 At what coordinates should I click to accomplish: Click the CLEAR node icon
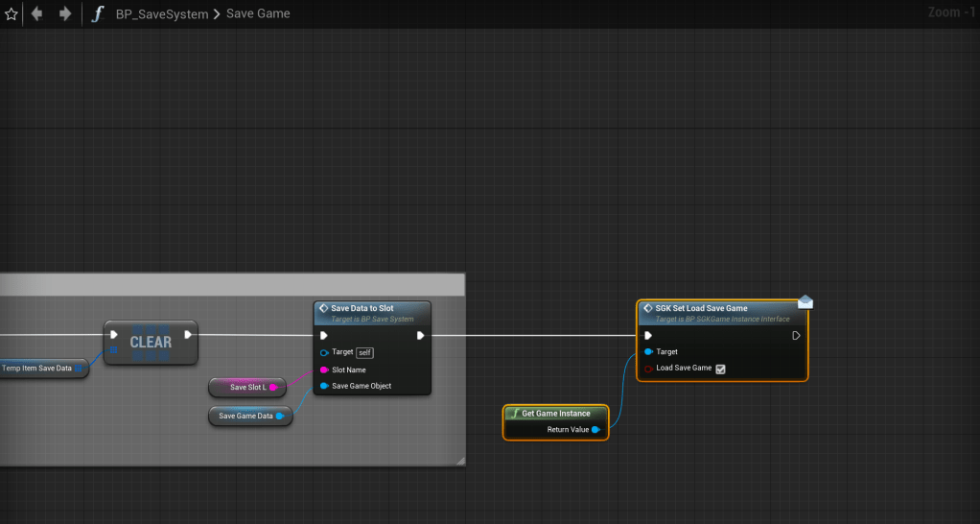151,343
